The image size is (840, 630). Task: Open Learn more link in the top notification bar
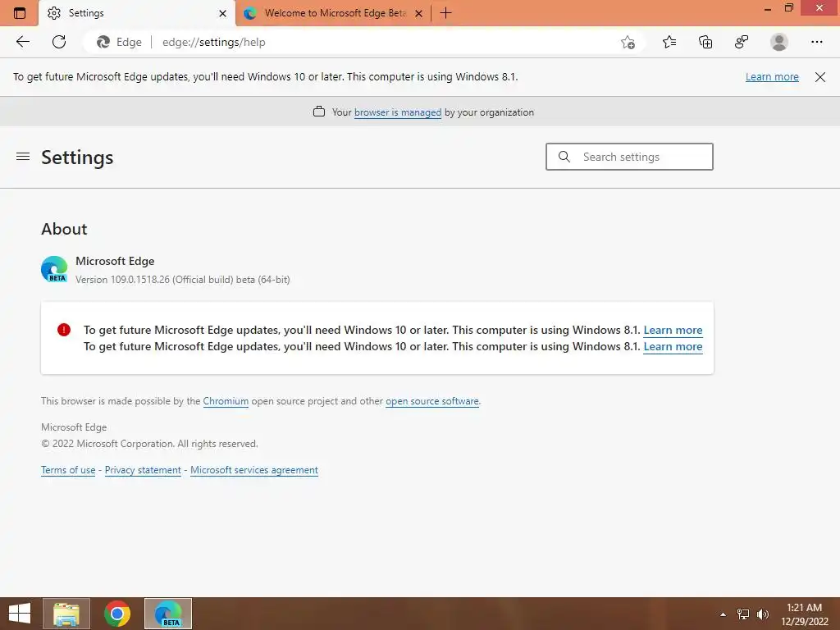(x=772, y=76)
